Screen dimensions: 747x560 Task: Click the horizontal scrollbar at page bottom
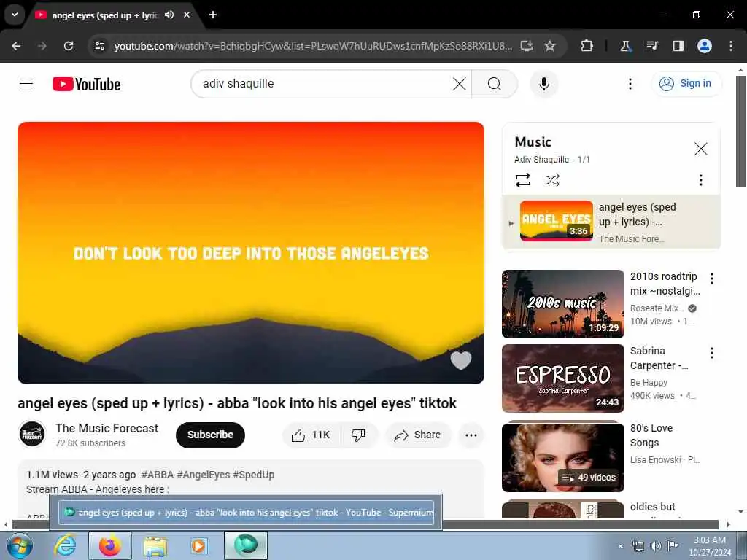coord(365,525)
